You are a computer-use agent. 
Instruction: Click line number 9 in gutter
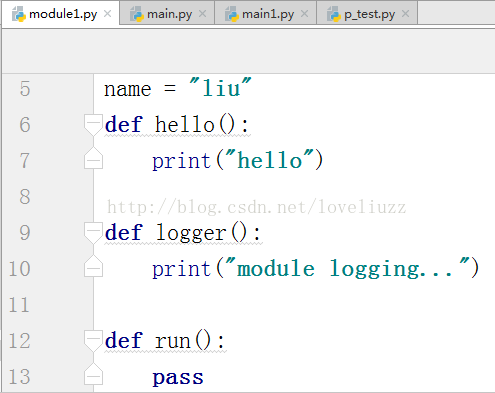click(25, 233)
